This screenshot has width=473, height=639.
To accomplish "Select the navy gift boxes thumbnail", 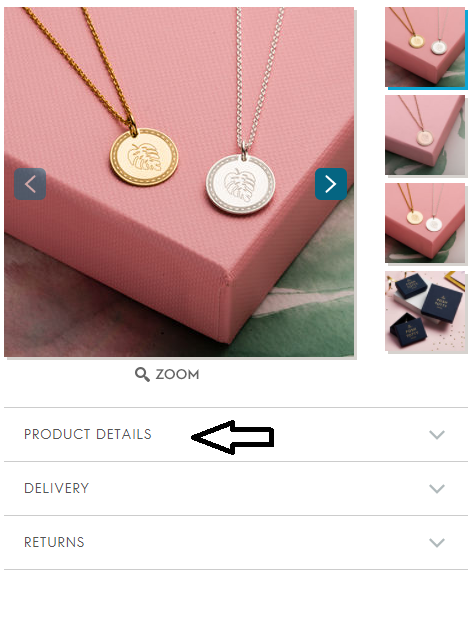I will [x=425, y=311].
